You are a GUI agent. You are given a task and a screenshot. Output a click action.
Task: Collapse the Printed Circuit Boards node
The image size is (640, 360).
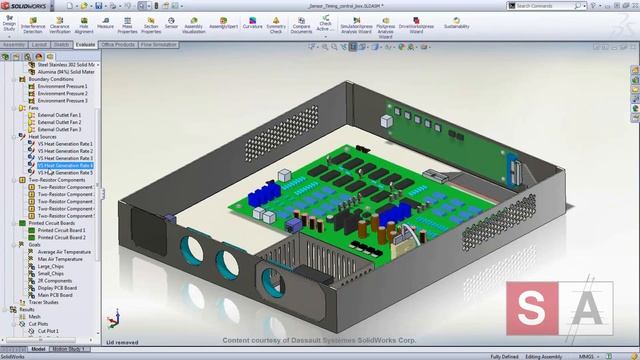coord(14,223)
